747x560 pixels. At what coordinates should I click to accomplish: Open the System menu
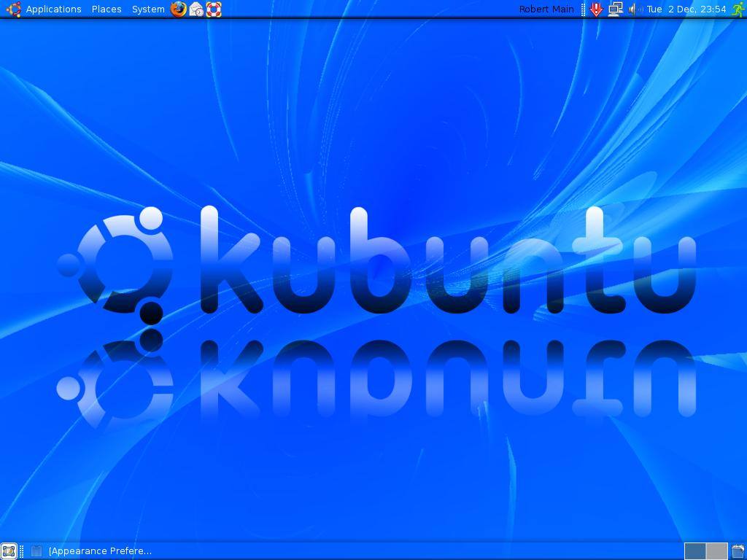point(147,9)
